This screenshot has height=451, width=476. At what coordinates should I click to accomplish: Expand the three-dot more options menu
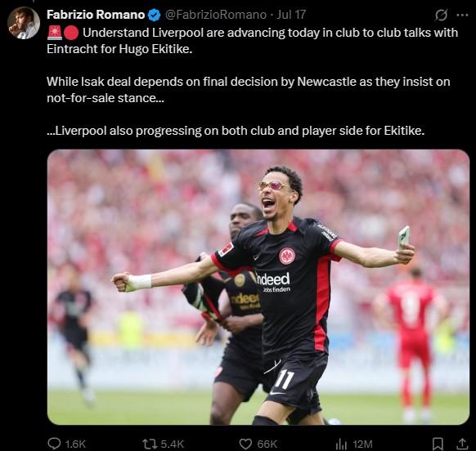(462, 15)
